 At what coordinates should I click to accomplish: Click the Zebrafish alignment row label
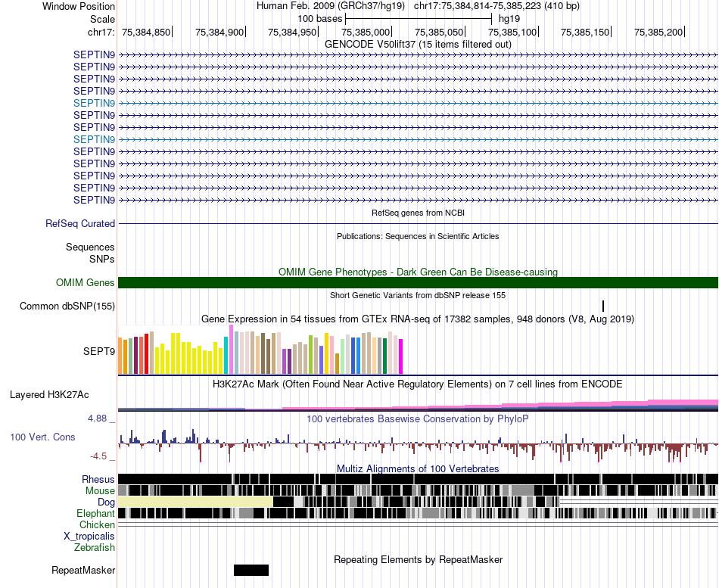(x=95, y=547)
